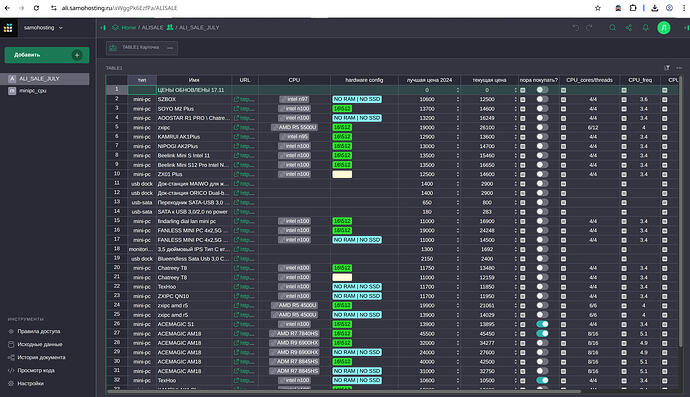Open search with the magnifier icon
Image resolution: width=690 pixels, height=397 pixels.
pyautogui.click(x=612, y=28)
